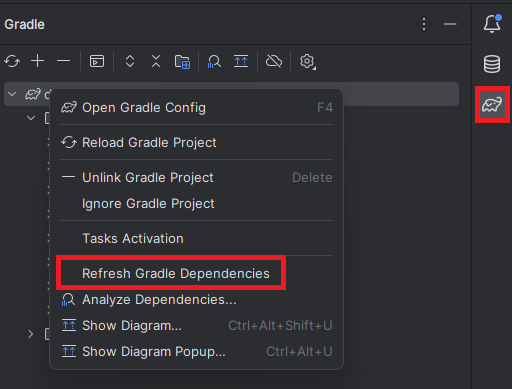Select Ignore Gradle Project

197,204
